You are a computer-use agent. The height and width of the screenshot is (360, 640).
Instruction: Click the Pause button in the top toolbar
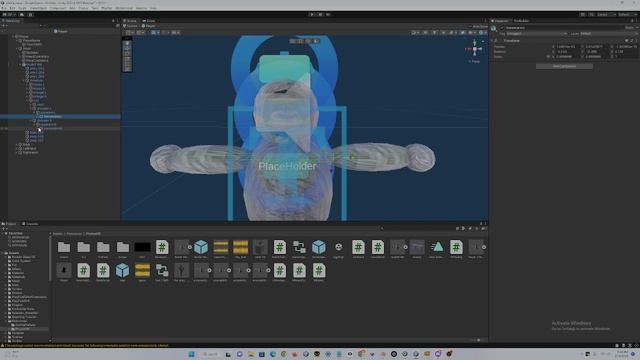[x=320, y=14]
